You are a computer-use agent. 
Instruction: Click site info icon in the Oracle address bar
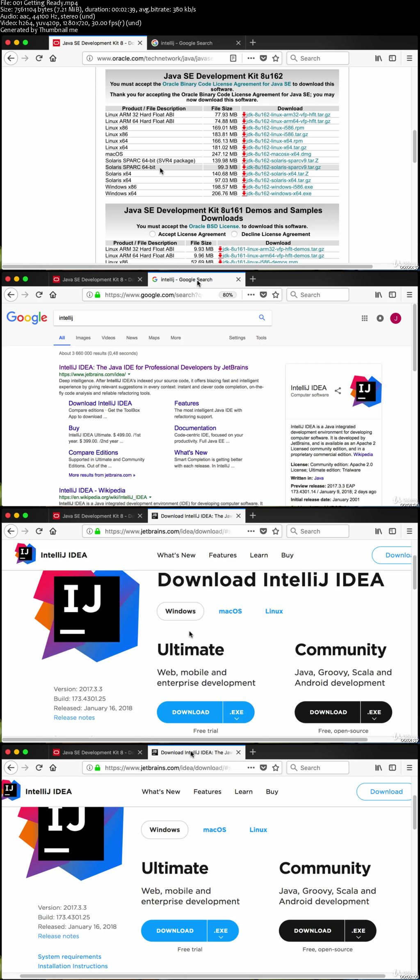[89, 58]
